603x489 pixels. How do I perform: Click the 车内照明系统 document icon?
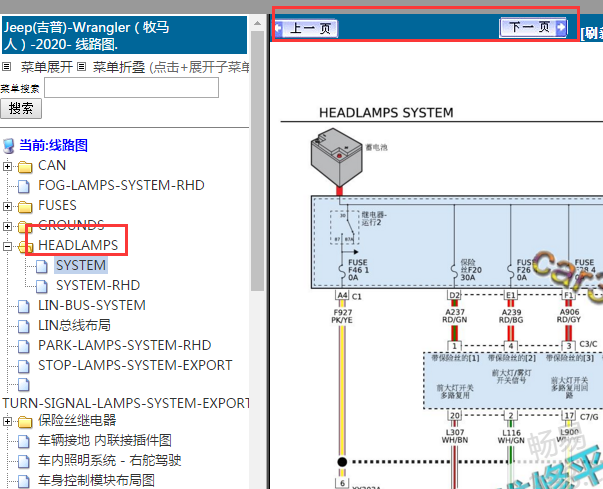[24, 461]
